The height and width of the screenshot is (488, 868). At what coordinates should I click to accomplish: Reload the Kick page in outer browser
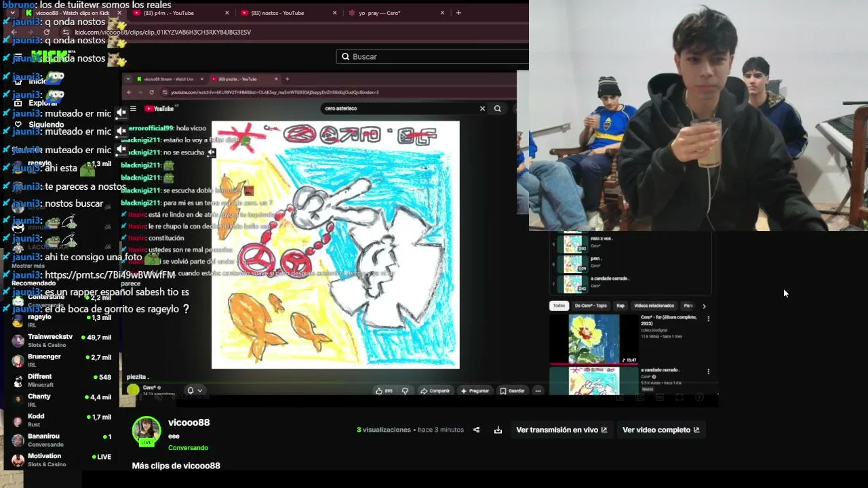point(46,32)
